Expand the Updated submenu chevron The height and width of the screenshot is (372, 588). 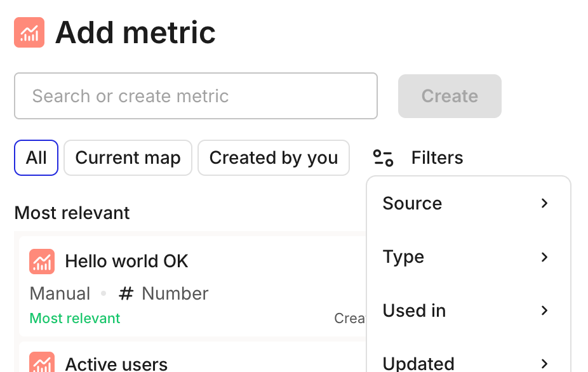(544, 364)
